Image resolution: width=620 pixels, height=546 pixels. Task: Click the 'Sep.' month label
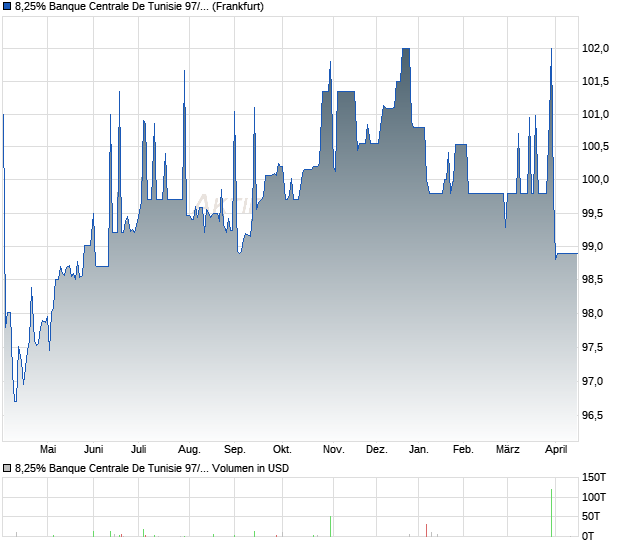[235, 450]
